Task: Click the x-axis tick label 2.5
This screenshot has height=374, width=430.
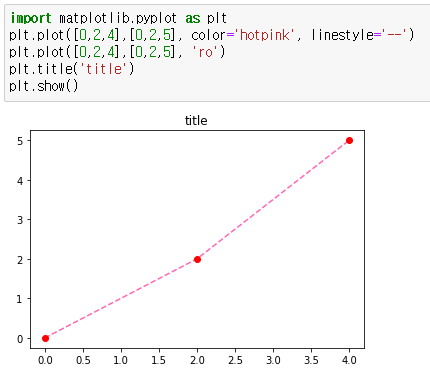Action: pyautogui.click(x=235, y=360)
